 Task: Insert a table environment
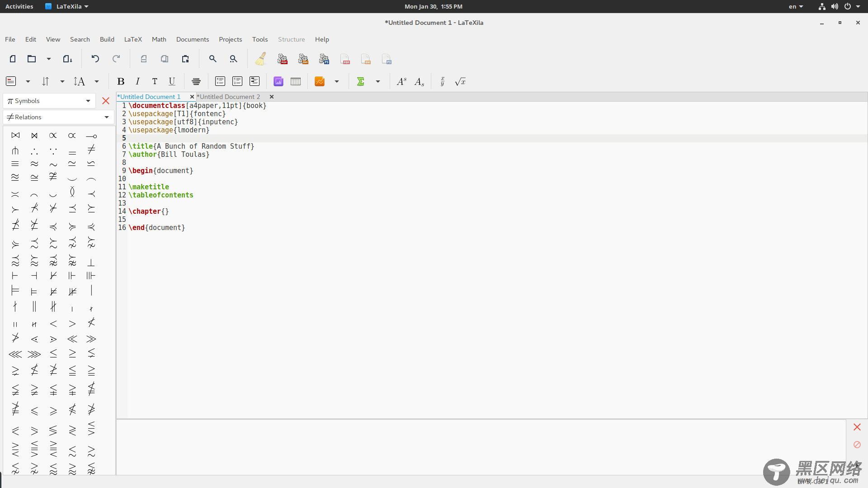(296, 81)
